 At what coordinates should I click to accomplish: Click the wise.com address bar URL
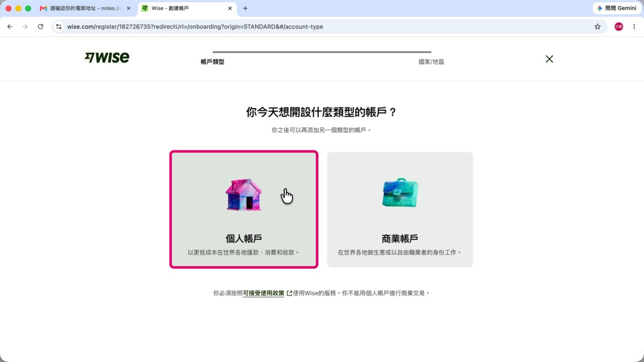pyautogui.click(x=195, y=27)
